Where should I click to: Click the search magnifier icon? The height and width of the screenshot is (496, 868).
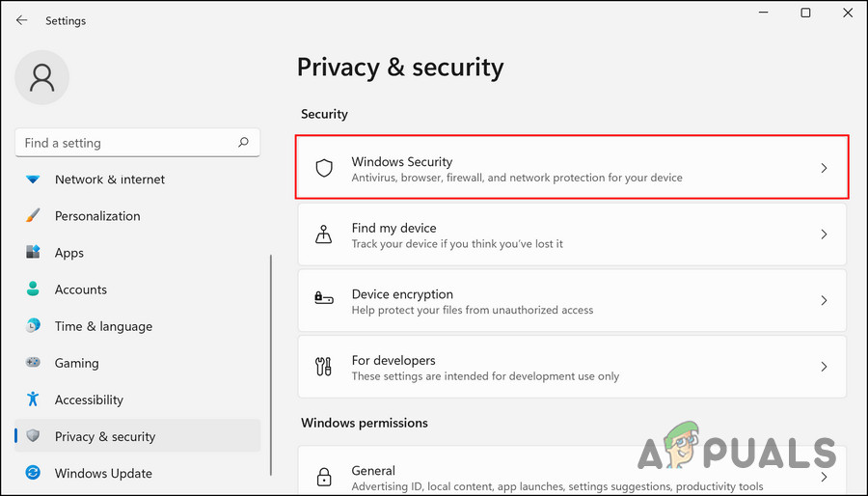click(244, 143)
